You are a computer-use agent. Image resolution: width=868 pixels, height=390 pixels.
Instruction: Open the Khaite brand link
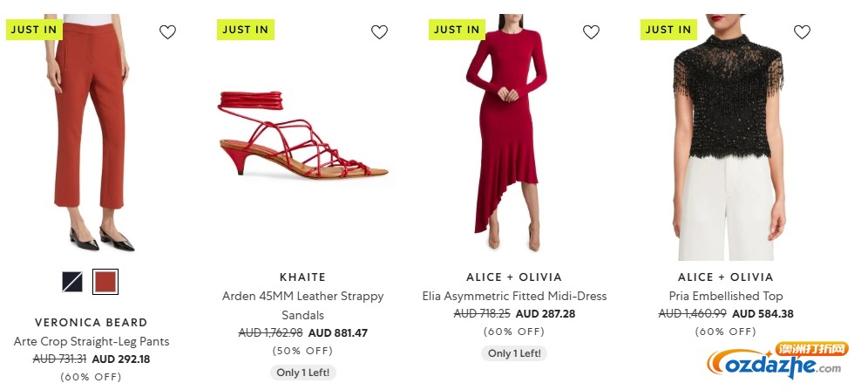coord(302,277)
